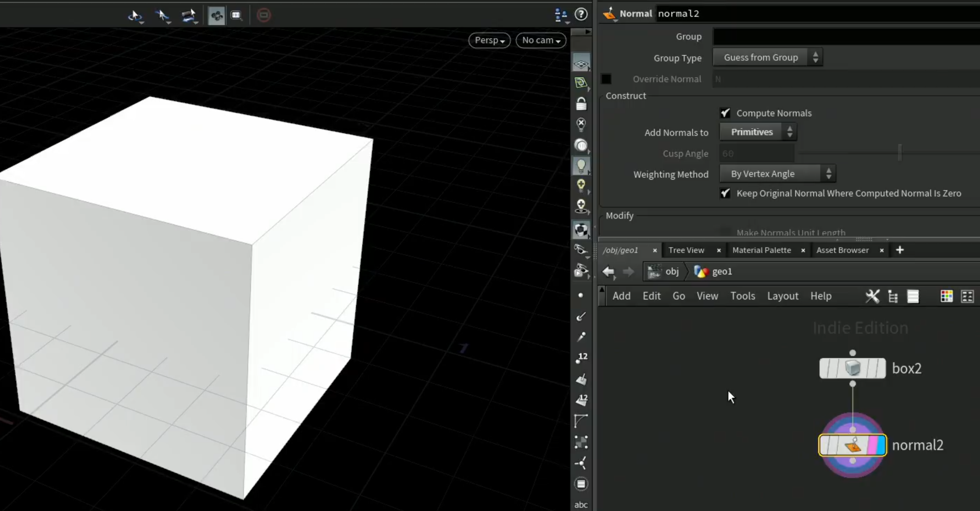Switch to list mode icon in network
This screenshot has width=980, height=511.
(913, 296)
